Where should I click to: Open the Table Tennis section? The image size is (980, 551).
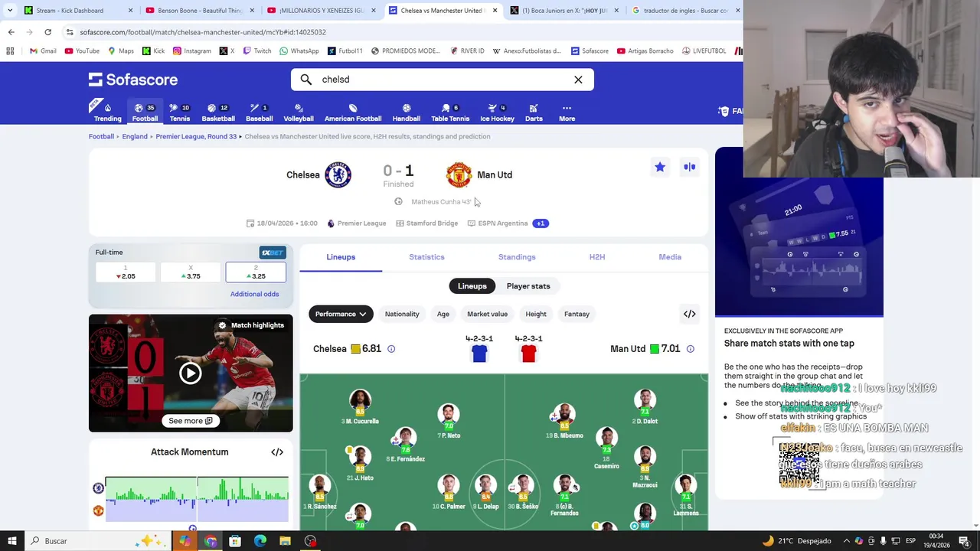tap(450, 112)
